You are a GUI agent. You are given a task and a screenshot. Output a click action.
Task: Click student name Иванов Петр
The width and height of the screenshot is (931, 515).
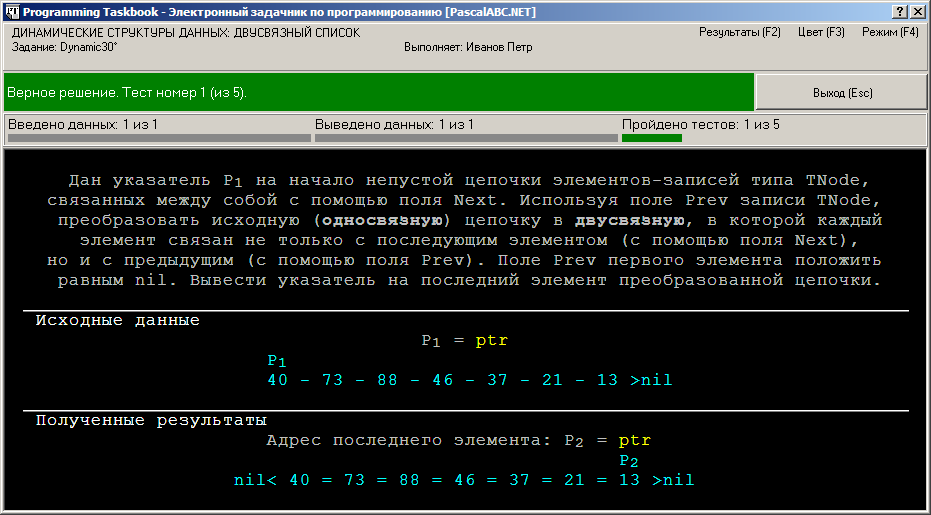pos(468,47)
